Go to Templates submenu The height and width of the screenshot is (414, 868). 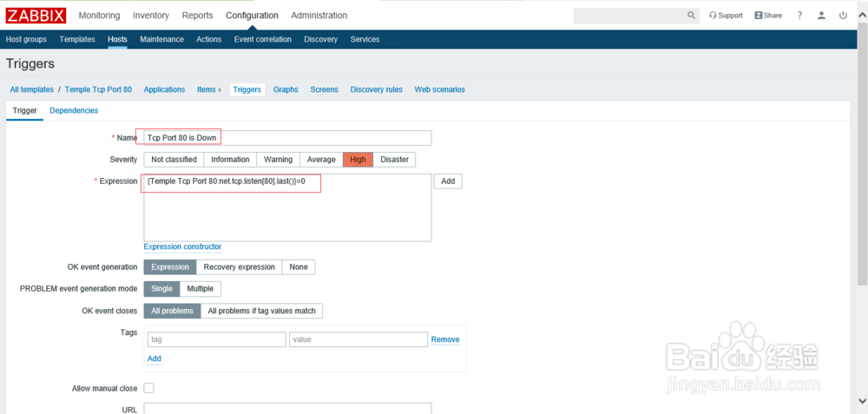77,39
